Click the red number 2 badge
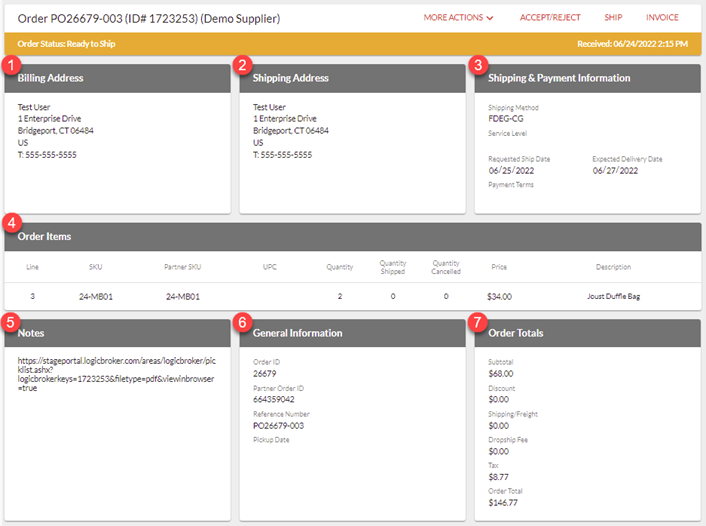 pos(242,64)
